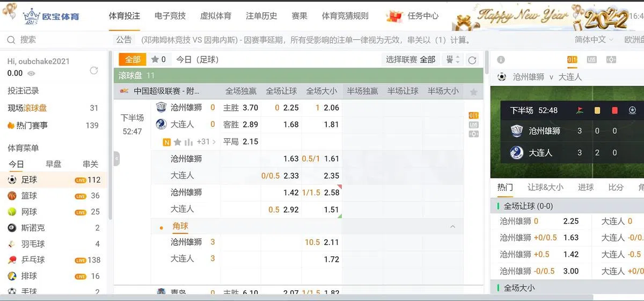Screen dimensions: 644x301
Task: Switch to the 早盘 tab
Action: pyautogui.click(x=53, y=164)
